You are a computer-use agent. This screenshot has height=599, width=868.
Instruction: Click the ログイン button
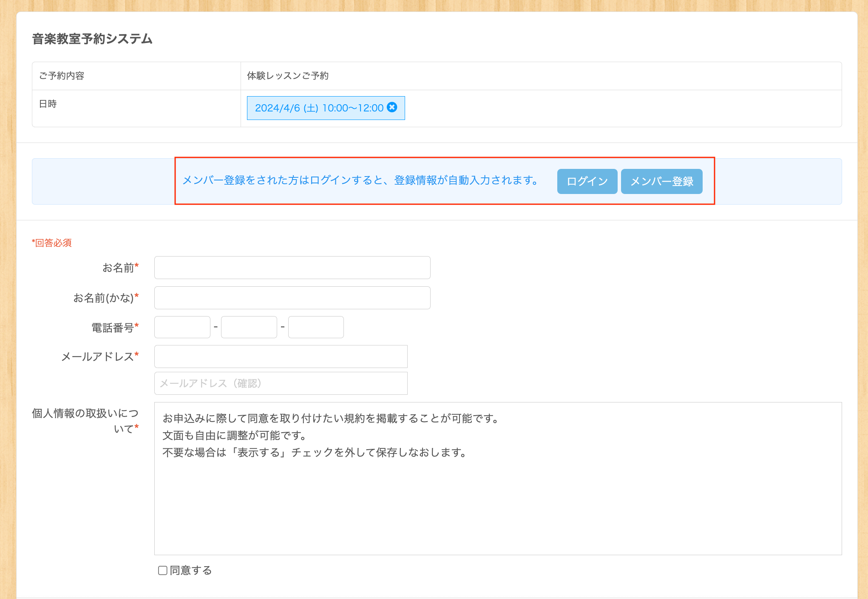point(587,181)
